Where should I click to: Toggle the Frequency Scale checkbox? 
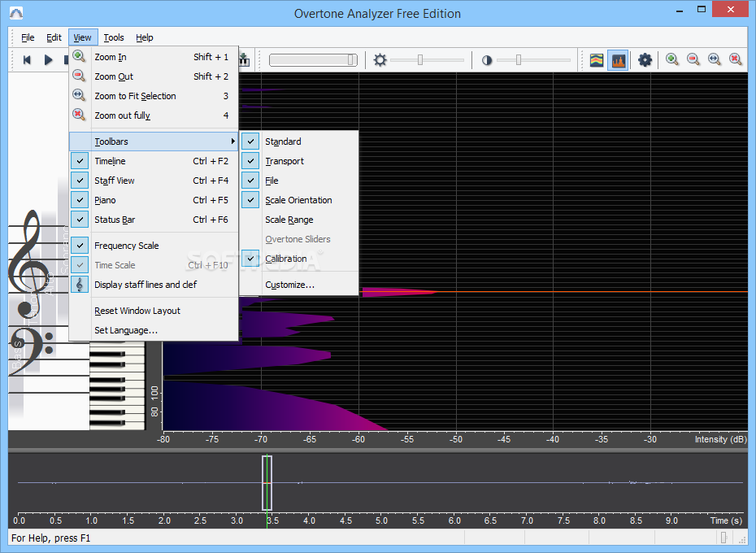pyautogui.click(x=80, y=245)
